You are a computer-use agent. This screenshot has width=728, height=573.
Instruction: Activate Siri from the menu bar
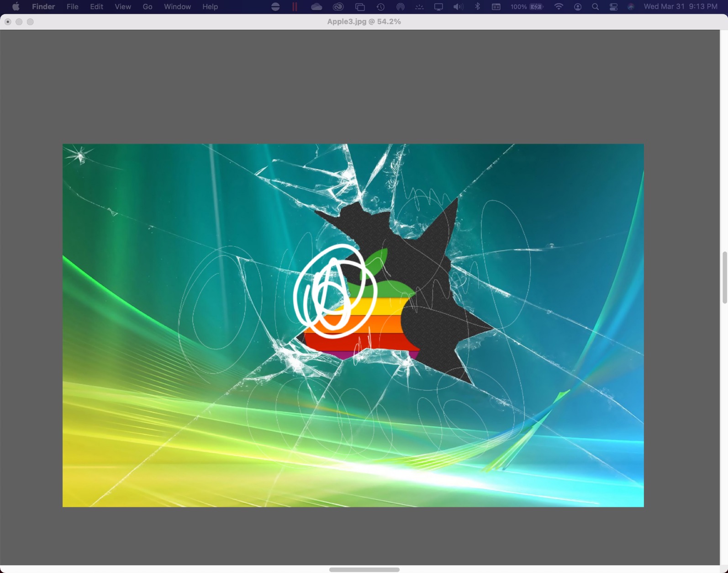coord(631,7)
